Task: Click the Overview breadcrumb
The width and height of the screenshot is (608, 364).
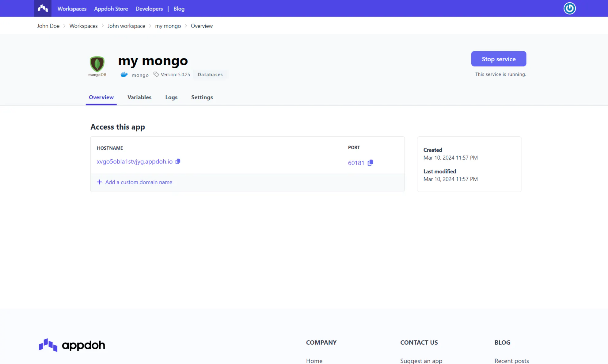Action: [202, 26]
